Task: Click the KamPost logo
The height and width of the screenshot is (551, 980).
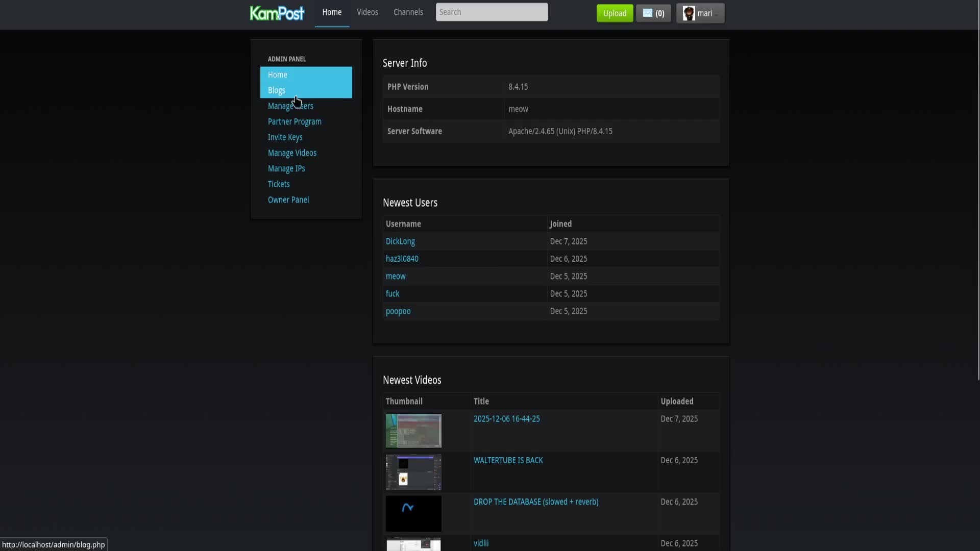Action: pos(277,13)
